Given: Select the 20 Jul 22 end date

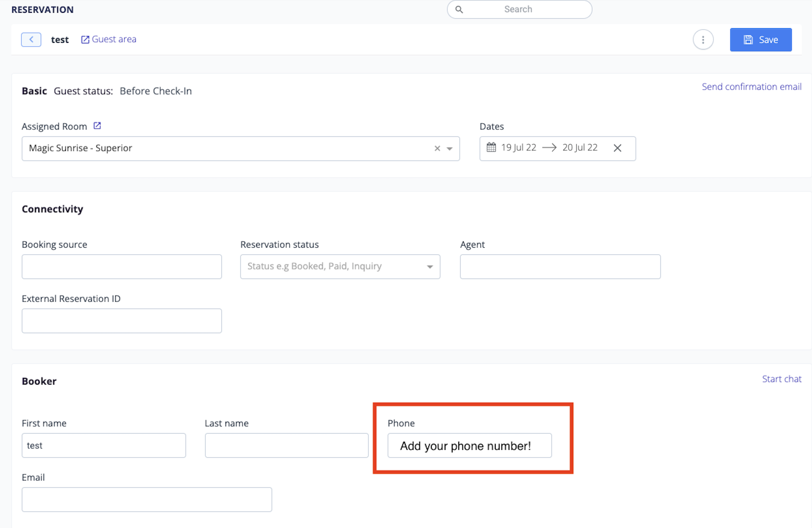Looking at the screenshot, I should (x=580, y=148).
